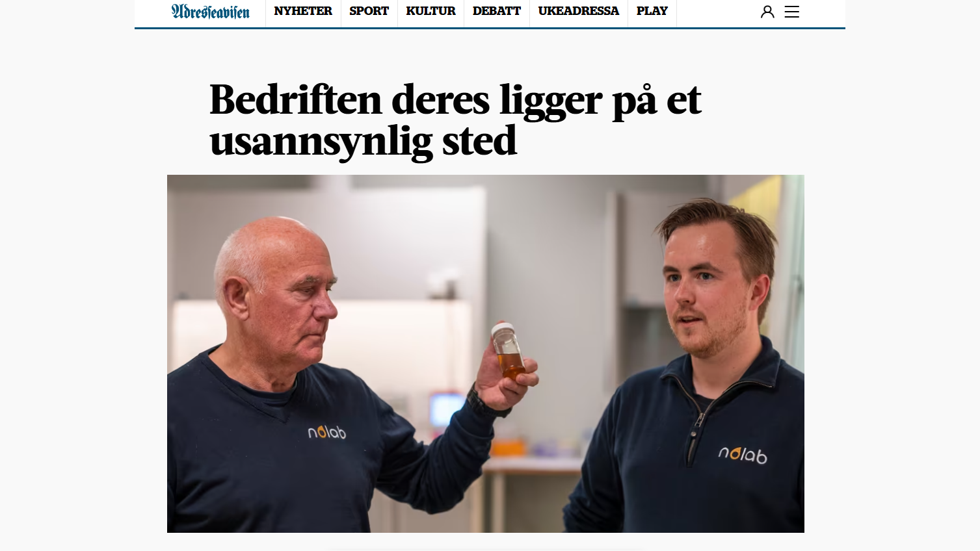Open the user profile icon
The height and width of the screenshot is (551, 980).
[767, 12]
